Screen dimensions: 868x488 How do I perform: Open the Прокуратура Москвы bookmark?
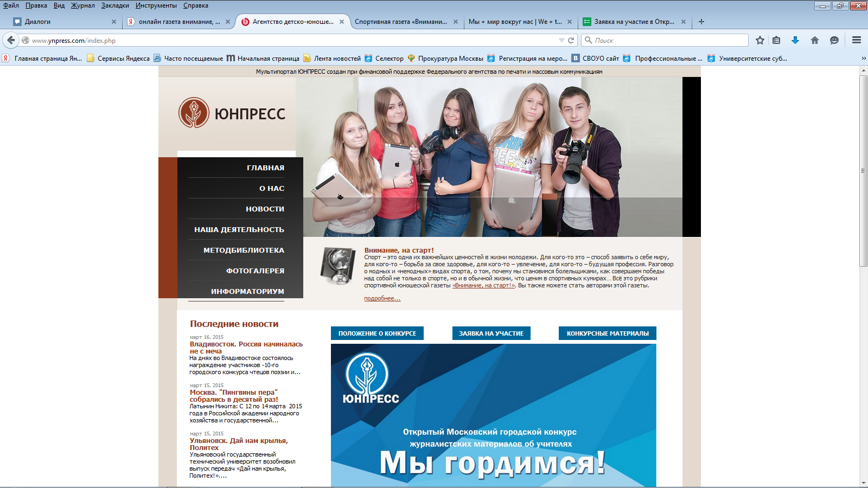445,59
